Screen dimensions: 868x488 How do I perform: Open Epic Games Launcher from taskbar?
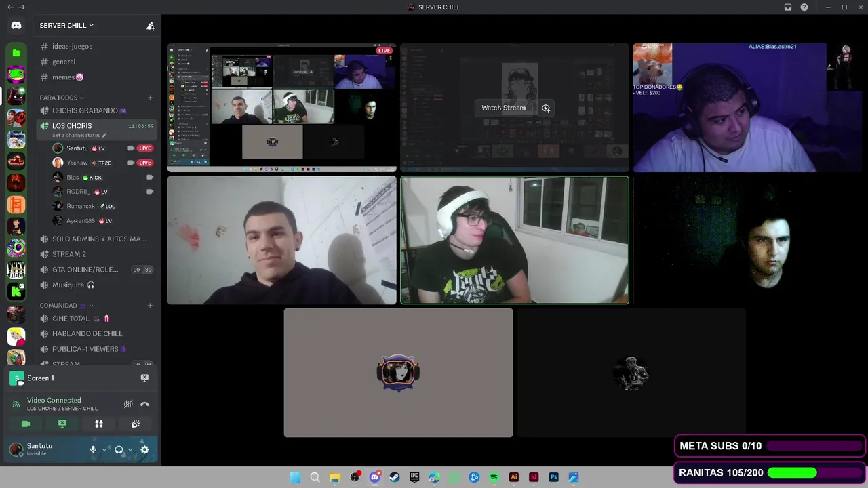tap(414, 477)
